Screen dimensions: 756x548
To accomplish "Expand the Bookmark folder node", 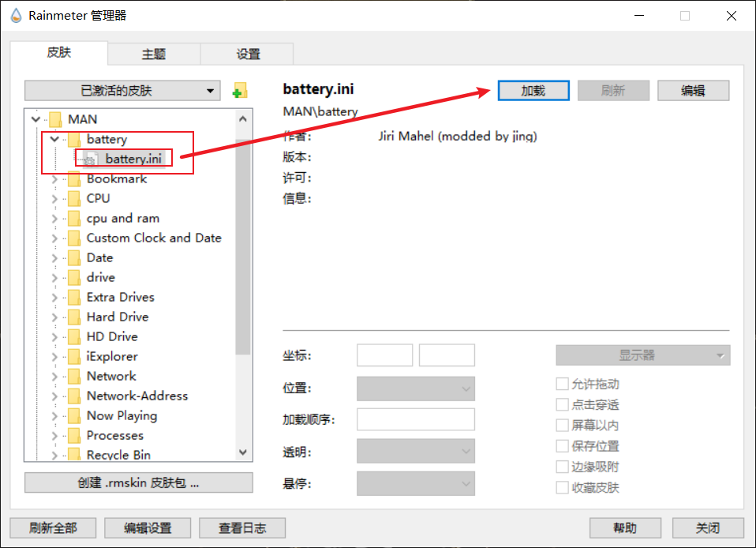I will point(54,179).
